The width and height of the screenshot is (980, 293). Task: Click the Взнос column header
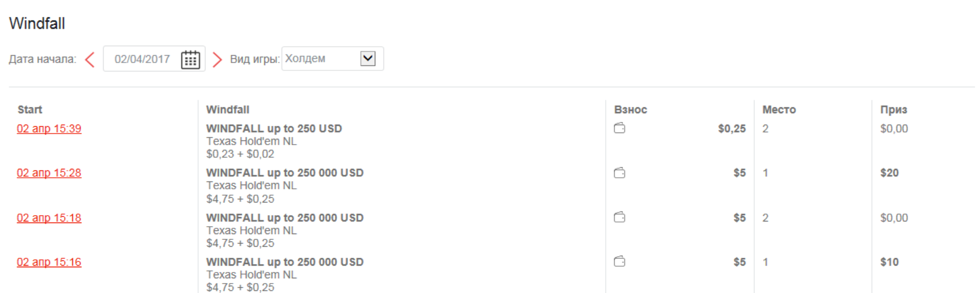(630, 109)
